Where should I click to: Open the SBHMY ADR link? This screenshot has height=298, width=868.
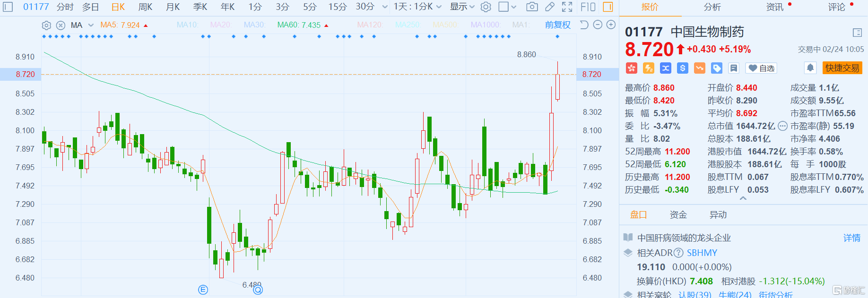tap(702, 253)
